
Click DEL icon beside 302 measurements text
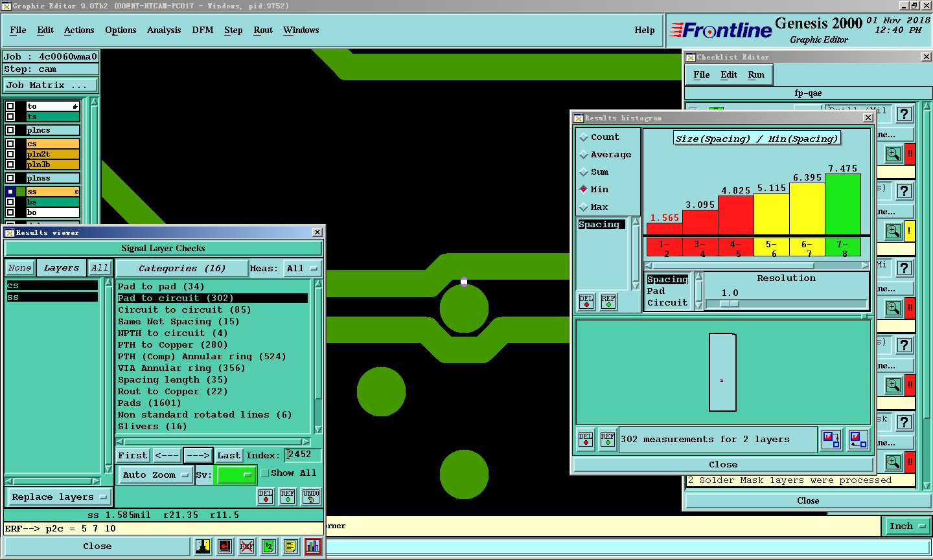pyautogui.click(x=586, y=440)
